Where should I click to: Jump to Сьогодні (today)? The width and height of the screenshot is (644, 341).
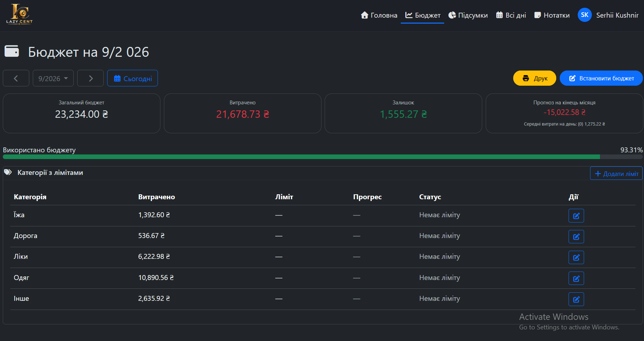coord(133,78)
